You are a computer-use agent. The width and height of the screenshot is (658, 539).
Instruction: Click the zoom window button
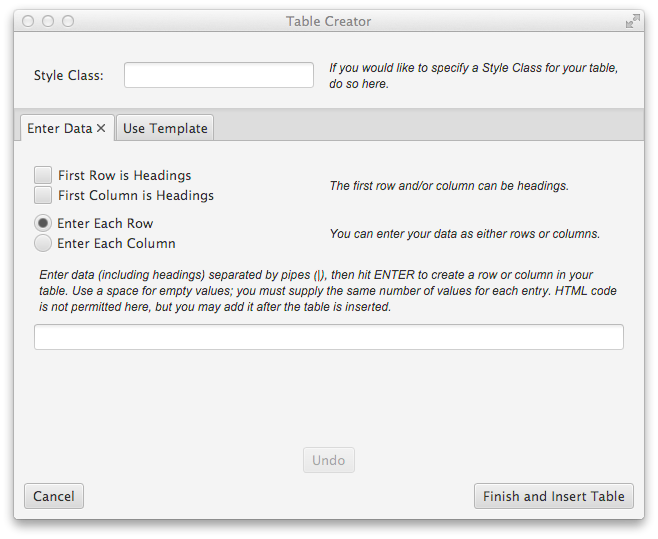tap(68, 21)
